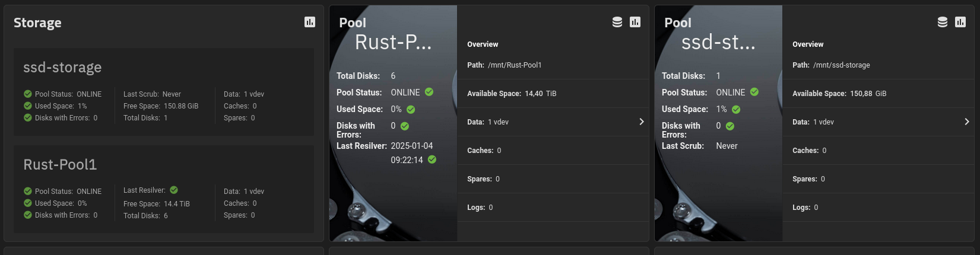Click Overview heading in ssd-storage widget
Image resolution: width=980 pixels, height=255 pixels.
(x=808, y=44)
